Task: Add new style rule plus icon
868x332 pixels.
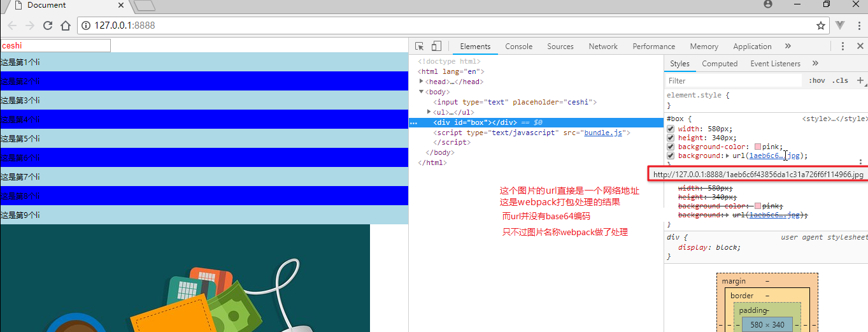Action: click(x=860, y=80)
